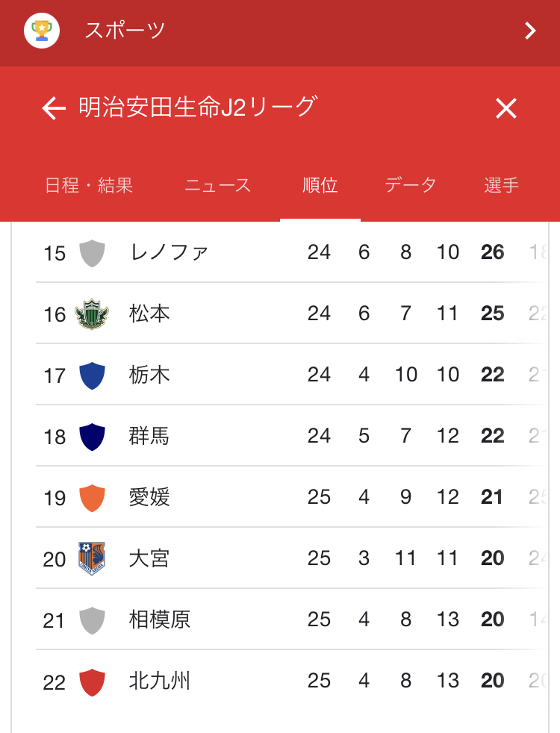Close the J2 league panel
Image resolution: width=560 pixels, height=733 pixels.
[x=506, y=109]
